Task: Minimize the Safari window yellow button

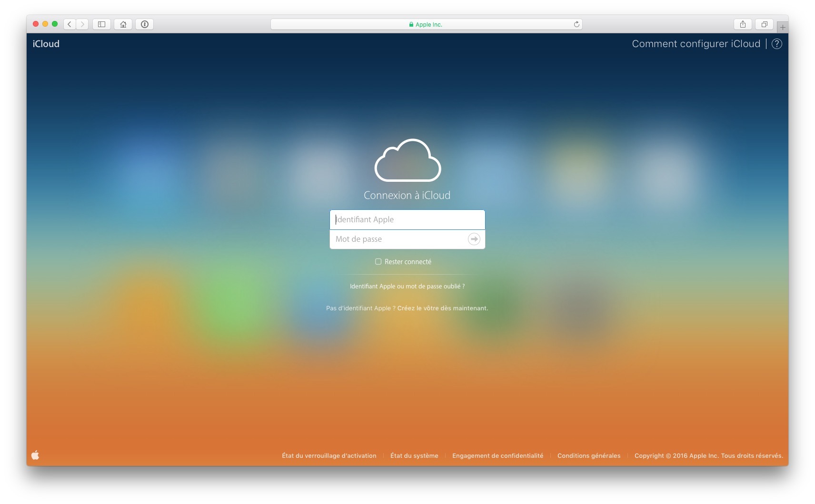Action: [45, 24]
